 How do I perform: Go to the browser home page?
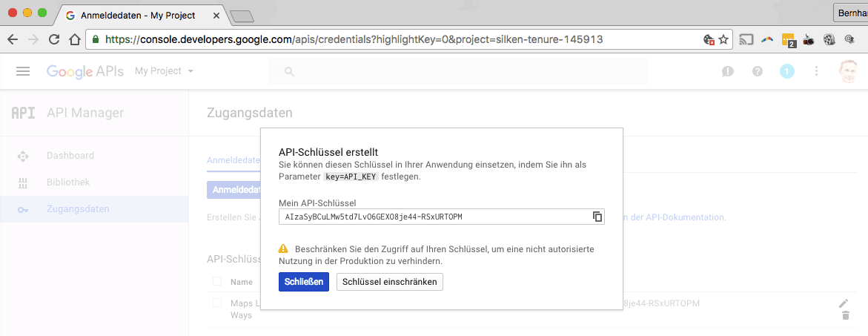75,39
